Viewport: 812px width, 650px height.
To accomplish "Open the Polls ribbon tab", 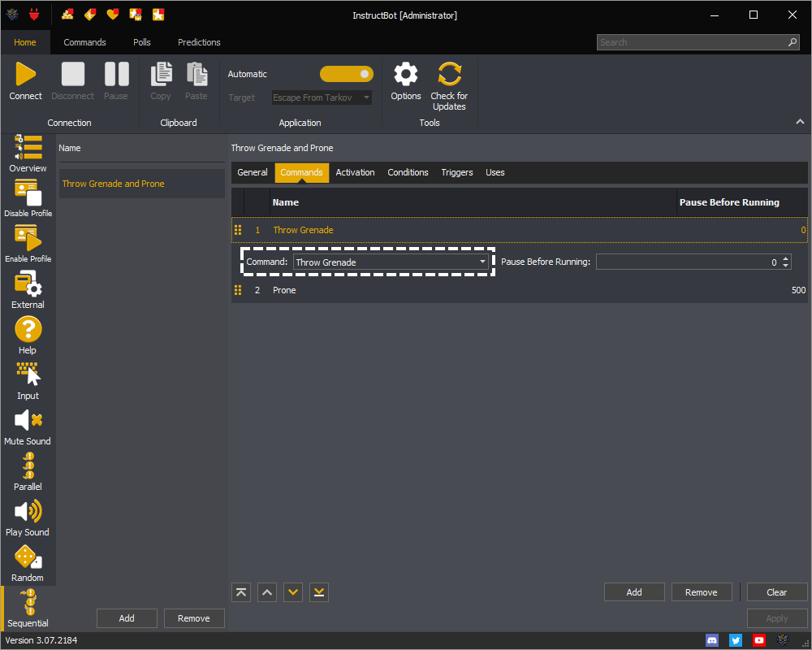I will pos(142,42).
